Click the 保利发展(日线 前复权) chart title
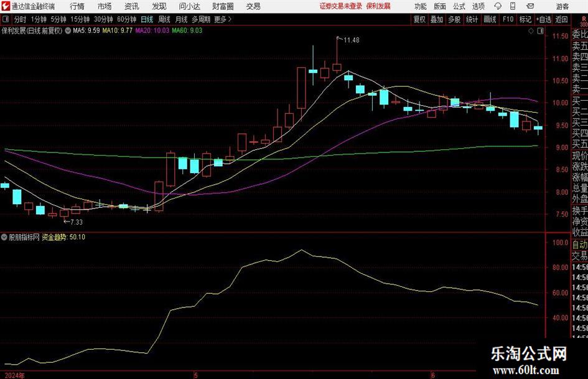 click(x=32, y=30)
